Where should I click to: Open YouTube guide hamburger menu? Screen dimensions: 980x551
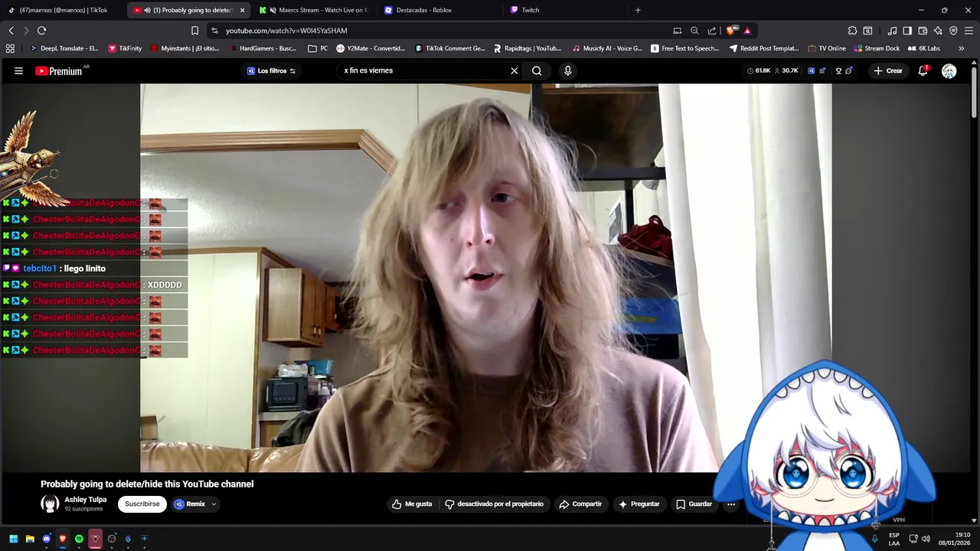18,70
